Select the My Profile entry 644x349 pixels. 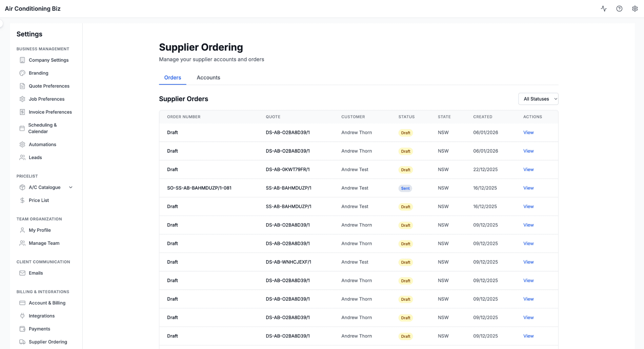coord(40,230)
